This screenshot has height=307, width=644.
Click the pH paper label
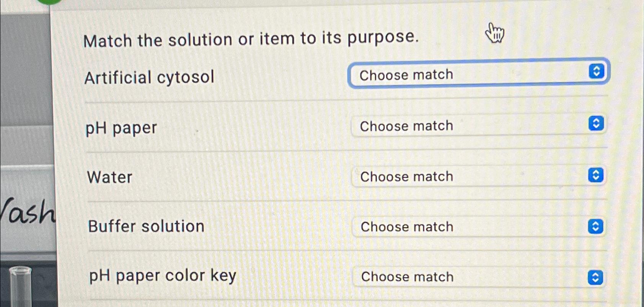pos(121,128)
